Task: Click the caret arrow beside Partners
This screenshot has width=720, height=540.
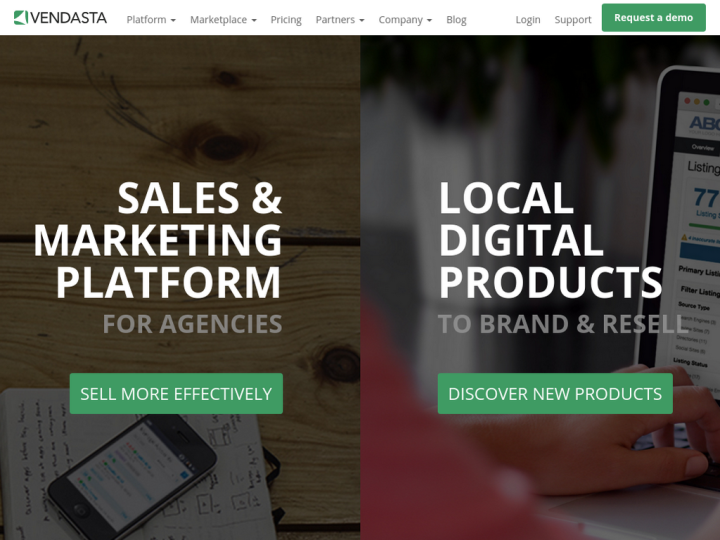Action: (x=361, y=21)
